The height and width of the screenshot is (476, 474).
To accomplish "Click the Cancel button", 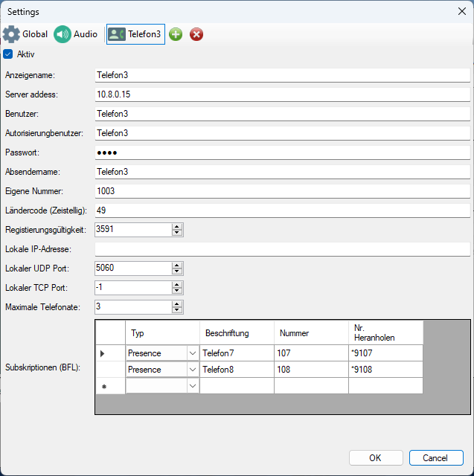I will point(436,458).
